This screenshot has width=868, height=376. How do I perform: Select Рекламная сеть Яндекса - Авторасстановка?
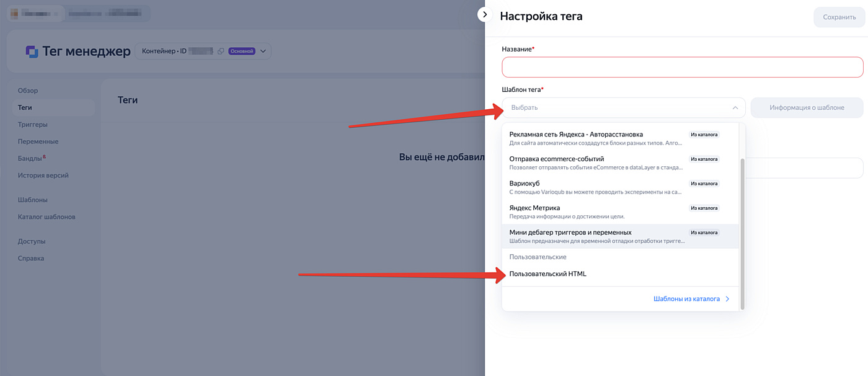tap(620, 138)
